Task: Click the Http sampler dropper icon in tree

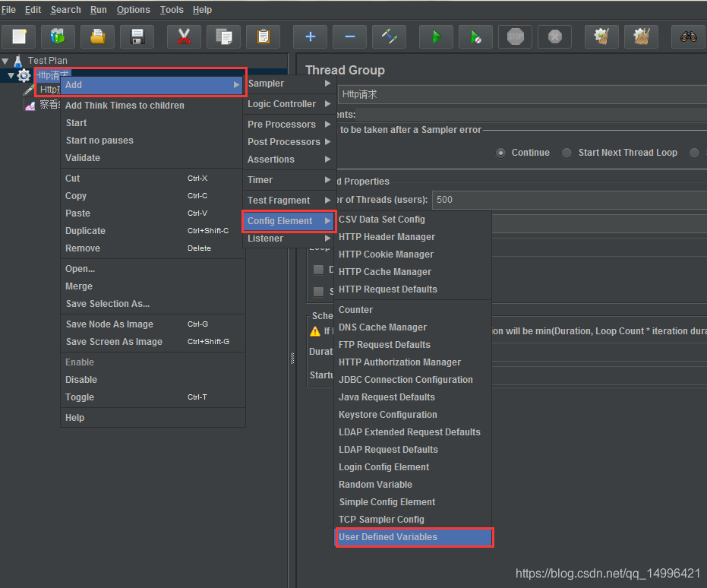Action: point(29,90)
